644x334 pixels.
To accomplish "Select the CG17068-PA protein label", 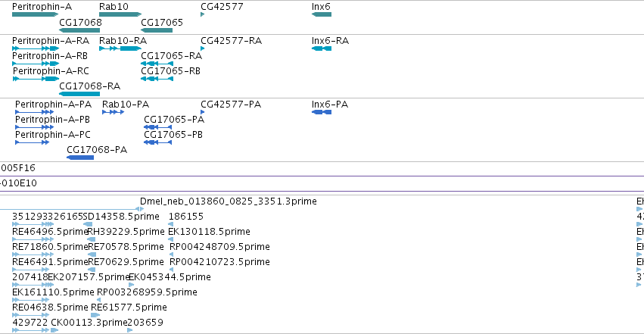I will coord(97,150).
